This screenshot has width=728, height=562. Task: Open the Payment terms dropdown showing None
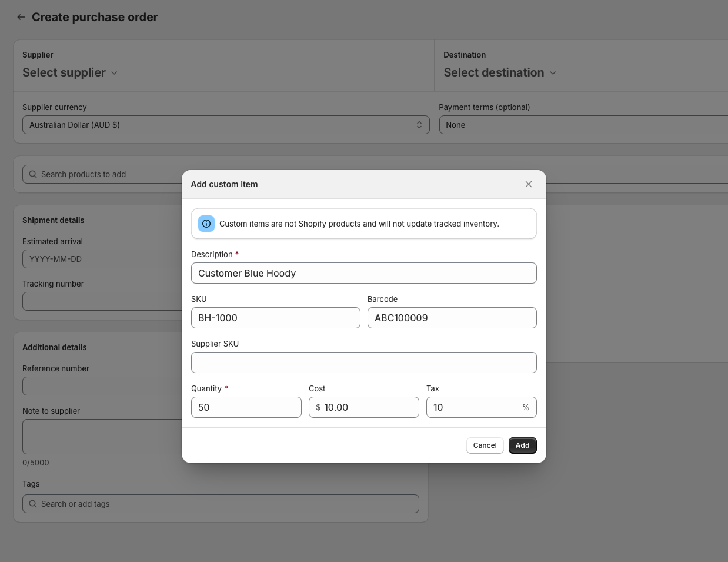[583, 125]
